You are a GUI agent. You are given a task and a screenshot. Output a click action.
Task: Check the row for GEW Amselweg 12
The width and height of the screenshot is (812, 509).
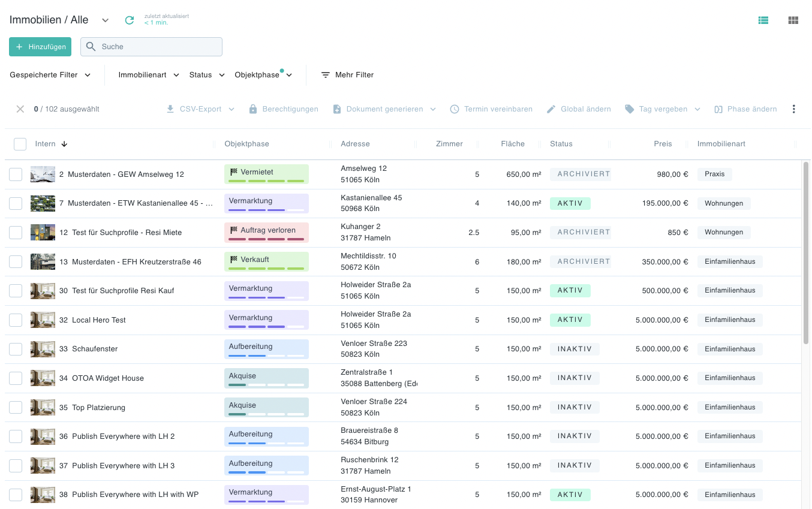point(16,174)
